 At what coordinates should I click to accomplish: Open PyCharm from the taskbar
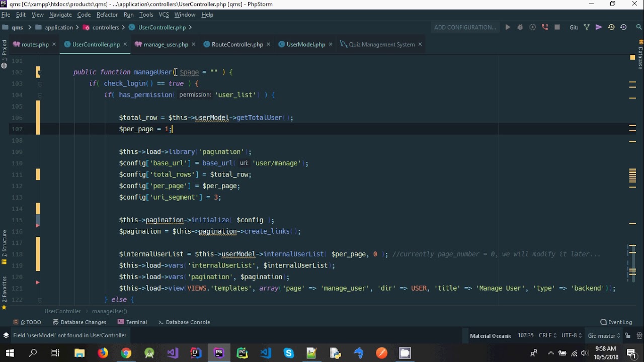tap(242, 353)
